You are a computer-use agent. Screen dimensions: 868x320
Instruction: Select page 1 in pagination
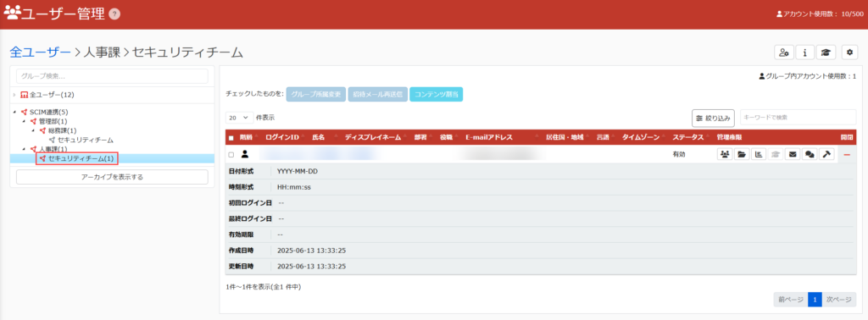pyautogui.click(x=815, y=300)
